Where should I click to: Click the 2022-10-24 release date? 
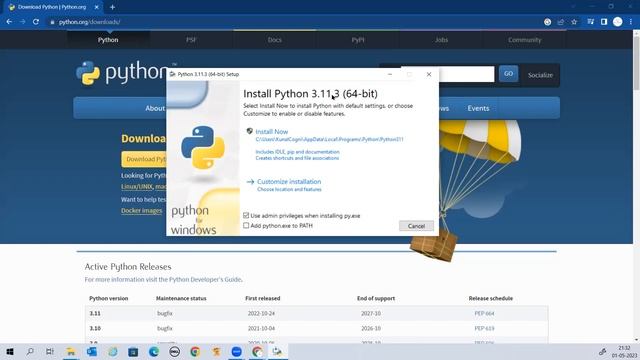[262, 313]
